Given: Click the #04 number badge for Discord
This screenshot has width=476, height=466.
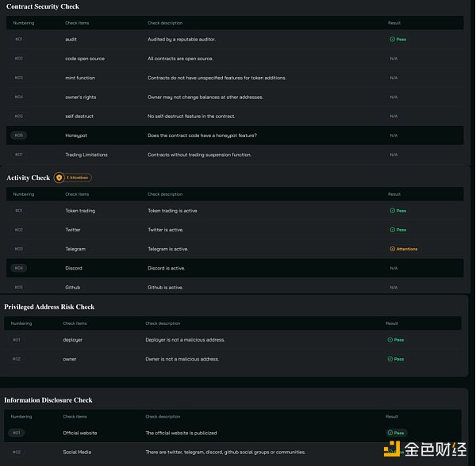Looking at the screenshot, I should (x=19, y=268).
